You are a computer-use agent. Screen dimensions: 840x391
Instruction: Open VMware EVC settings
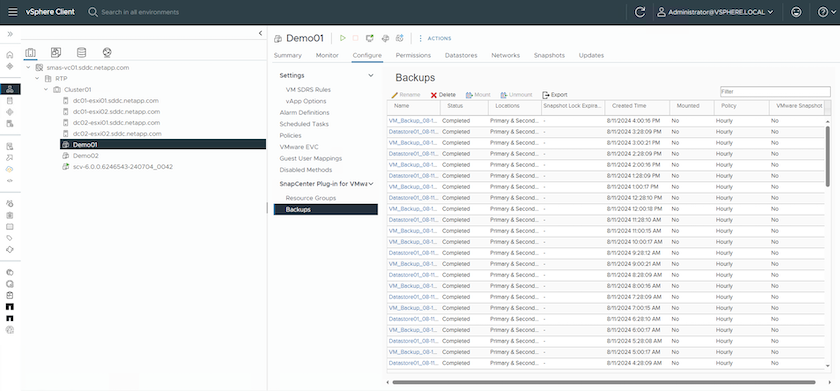(299, 147)
